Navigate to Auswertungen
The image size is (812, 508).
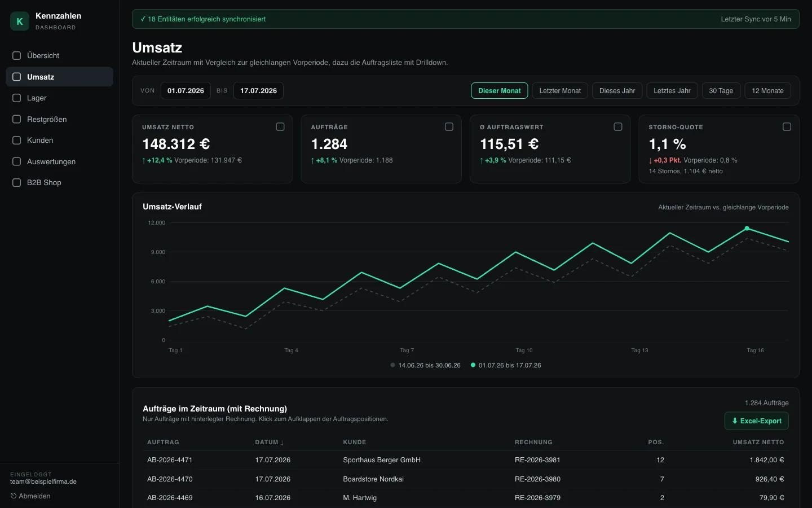(59, 161)
